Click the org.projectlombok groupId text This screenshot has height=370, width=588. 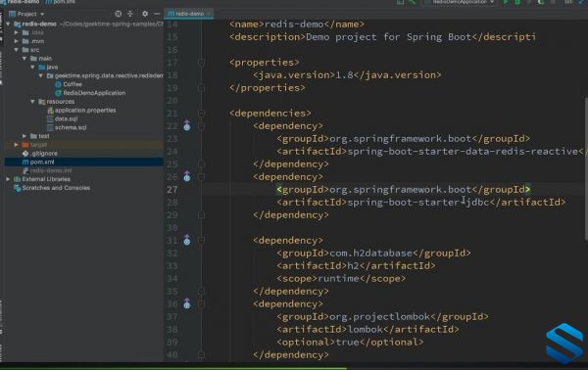coord(380,317)
